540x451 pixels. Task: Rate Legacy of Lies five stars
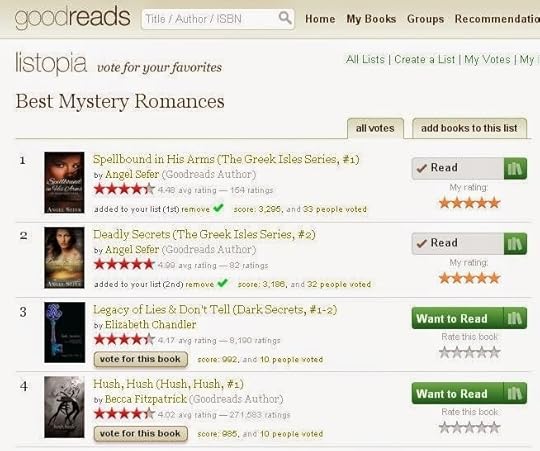495,352
